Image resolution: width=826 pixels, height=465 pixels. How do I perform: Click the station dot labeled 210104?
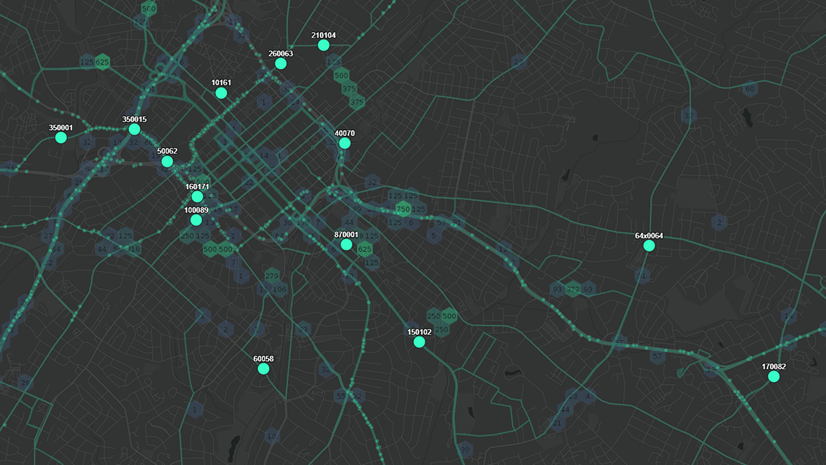click(323, 45)
